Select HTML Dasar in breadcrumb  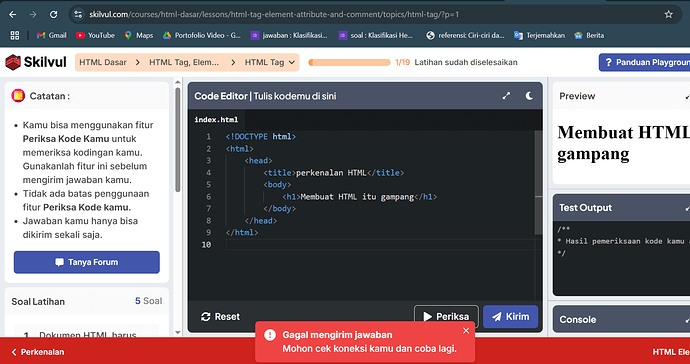click(x=103, y=63)
